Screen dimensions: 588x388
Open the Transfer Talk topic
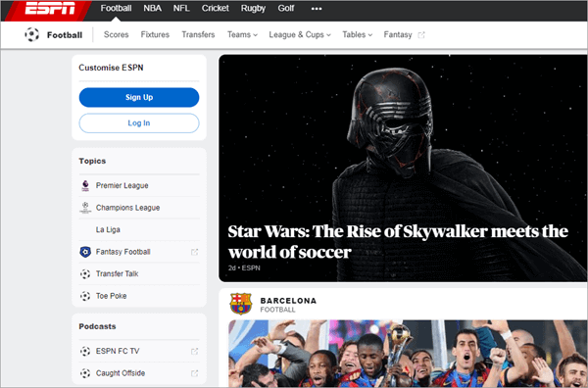[139, 273]
